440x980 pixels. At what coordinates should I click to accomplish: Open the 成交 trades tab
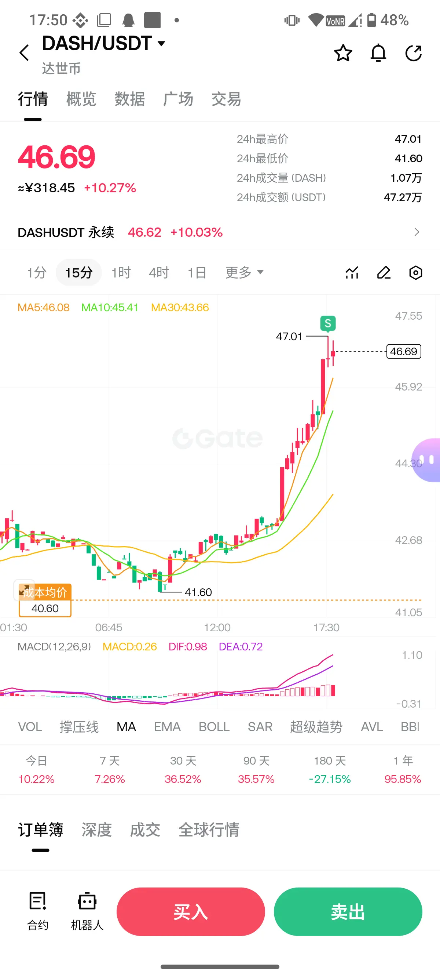point(145,830)
